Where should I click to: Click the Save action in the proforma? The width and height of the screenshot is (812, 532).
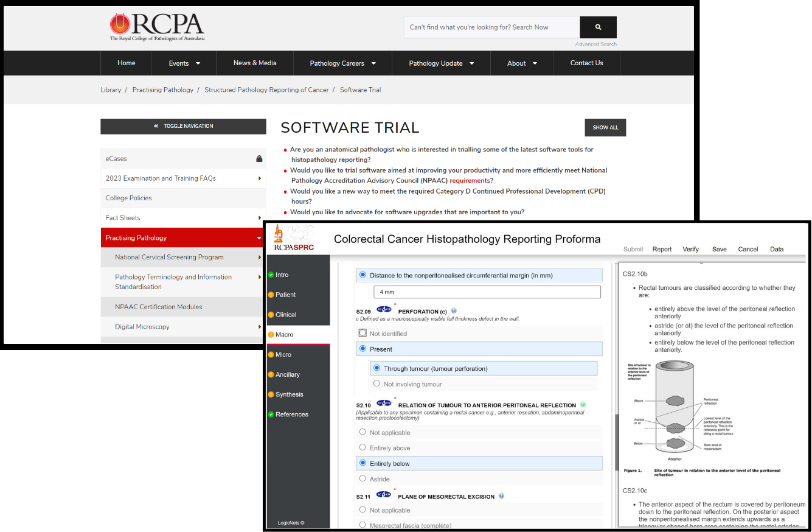tap(719, 249)
